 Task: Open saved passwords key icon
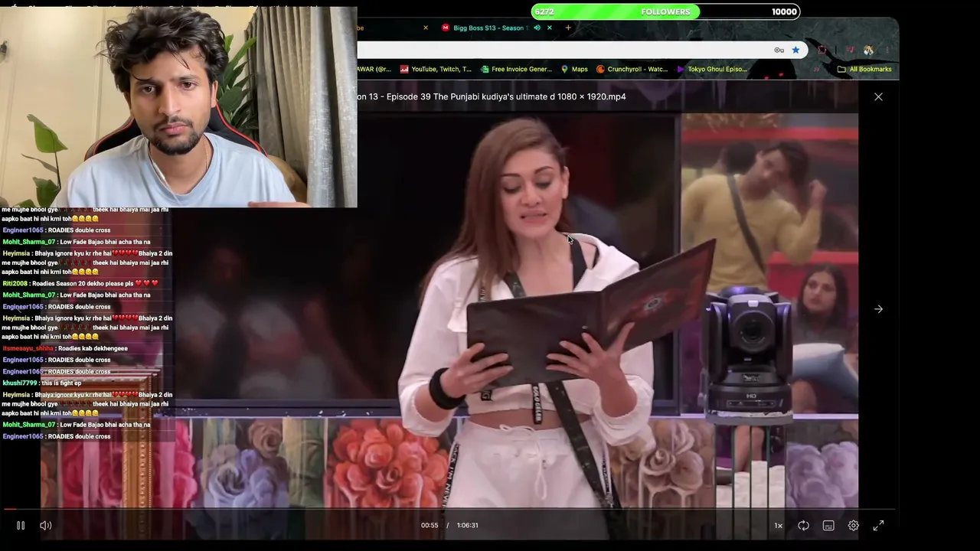779,50
